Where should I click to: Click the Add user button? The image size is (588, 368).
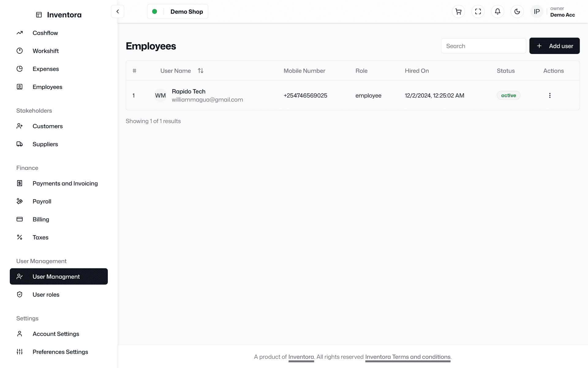point(554,46)
